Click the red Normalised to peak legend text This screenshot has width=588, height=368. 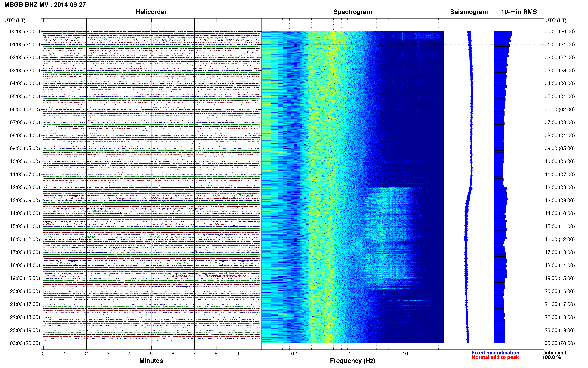pos(495,357)
